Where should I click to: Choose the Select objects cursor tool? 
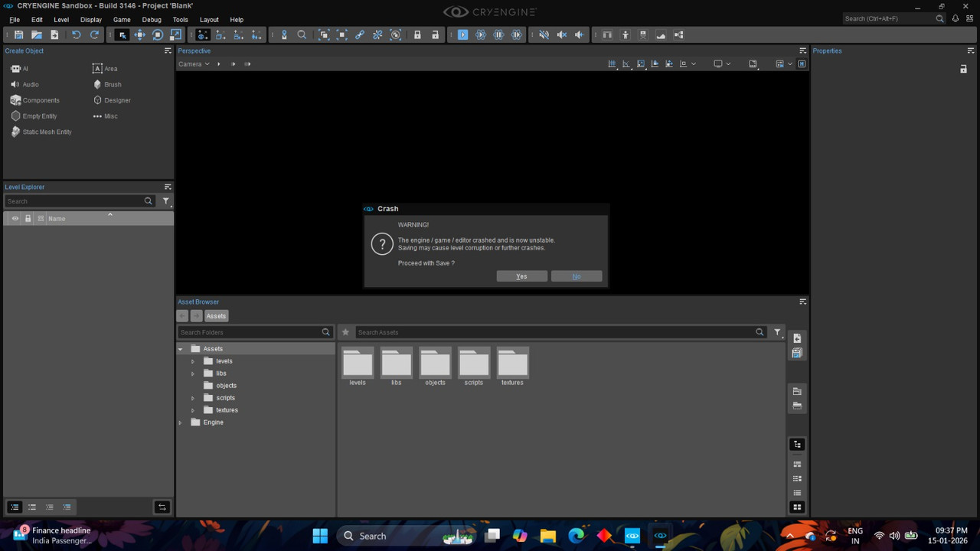pos(122,35)
